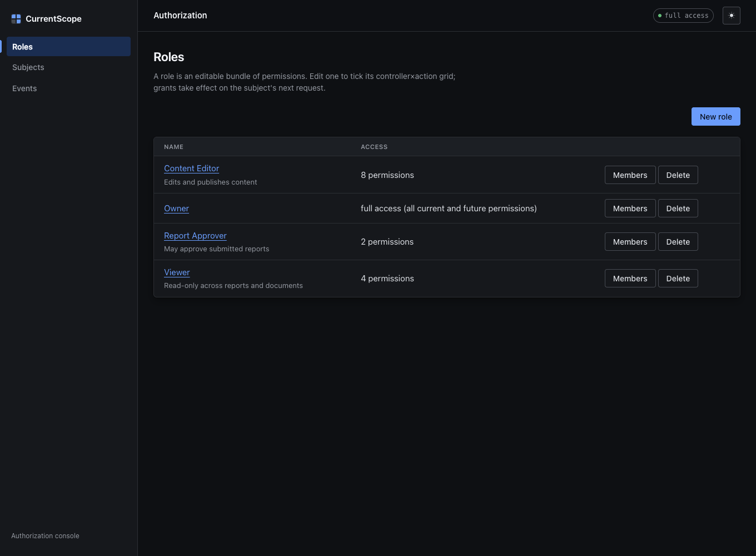View Members of the Owner role
This screenshot has width=756, height=556.
[630, 209]
